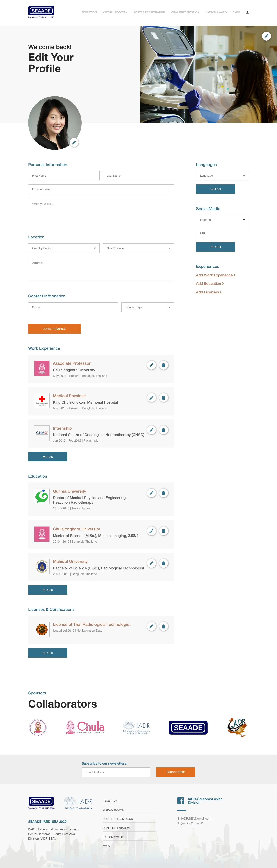Focus the First Name input field
Image resolution: width=277 pixels, height=868 pixels.
pyautogui.click(x=64, y=175)
